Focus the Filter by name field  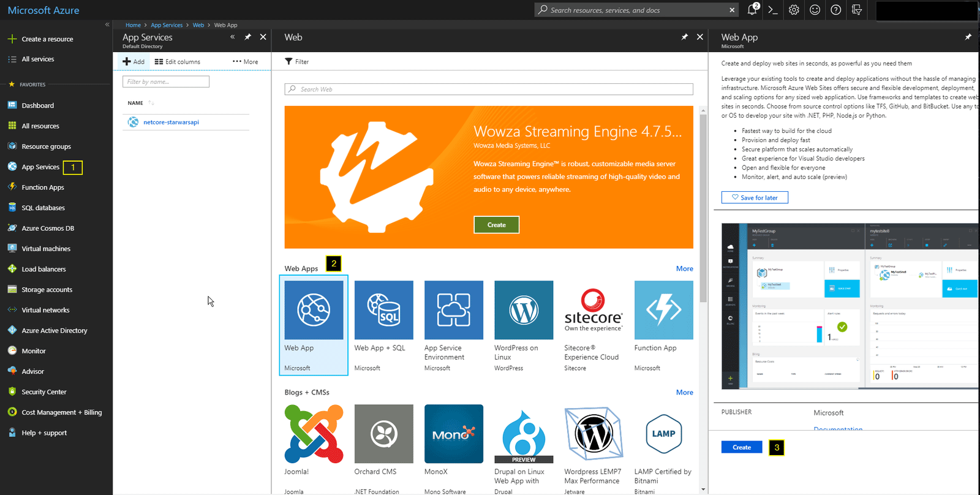tap(166, 81)
